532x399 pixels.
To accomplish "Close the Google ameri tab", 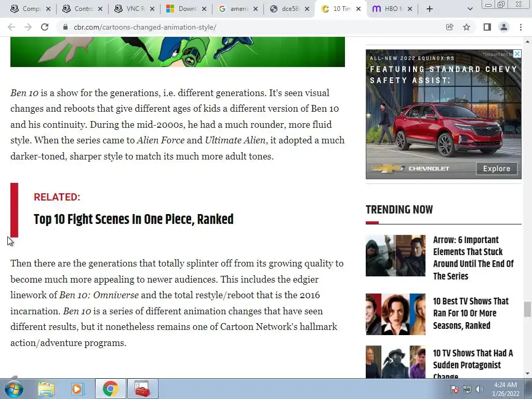I will coord(256,9).
